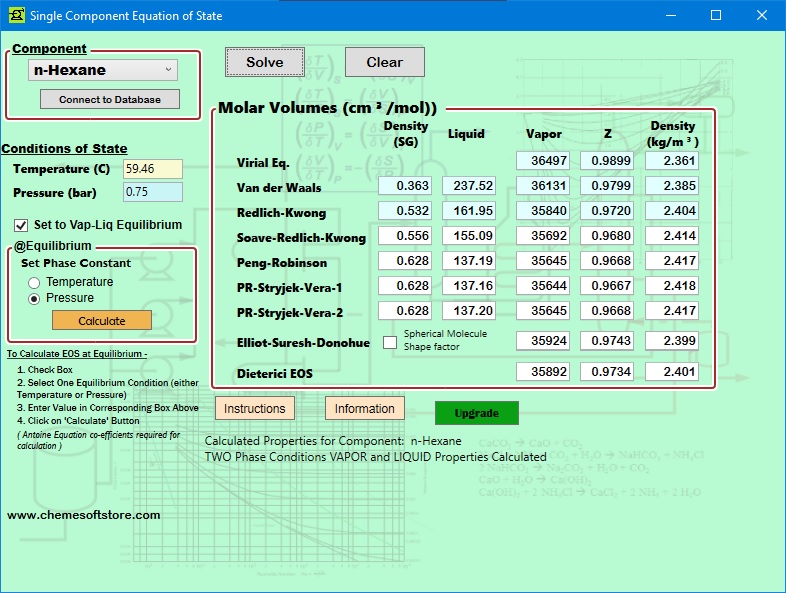786x593 pixels.
Task: Uncheck Set to Vap-Liq Equilibrium checkbox
Action: click(x=21, y=225)
